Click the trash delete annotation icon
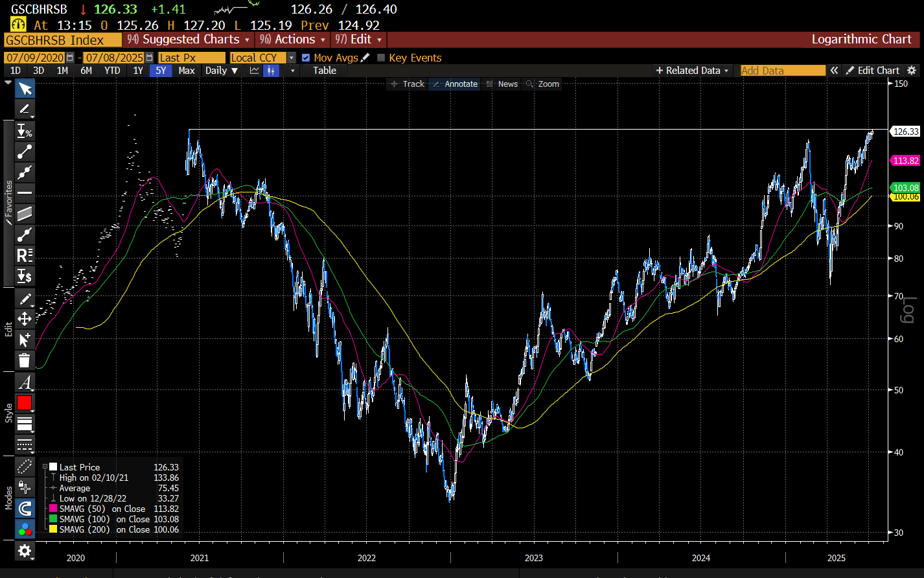The image size is (924, 578). click(x=25, y=360)
